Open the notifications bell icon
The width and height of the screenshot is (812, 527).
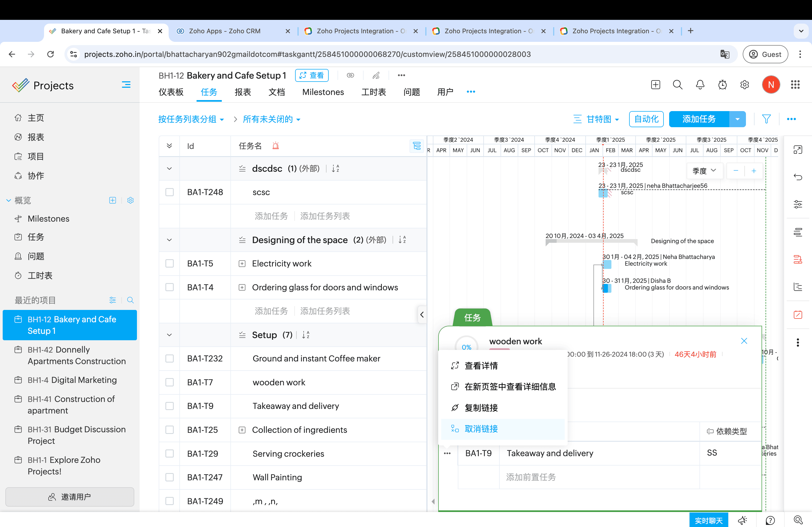(x=700, y=85)
